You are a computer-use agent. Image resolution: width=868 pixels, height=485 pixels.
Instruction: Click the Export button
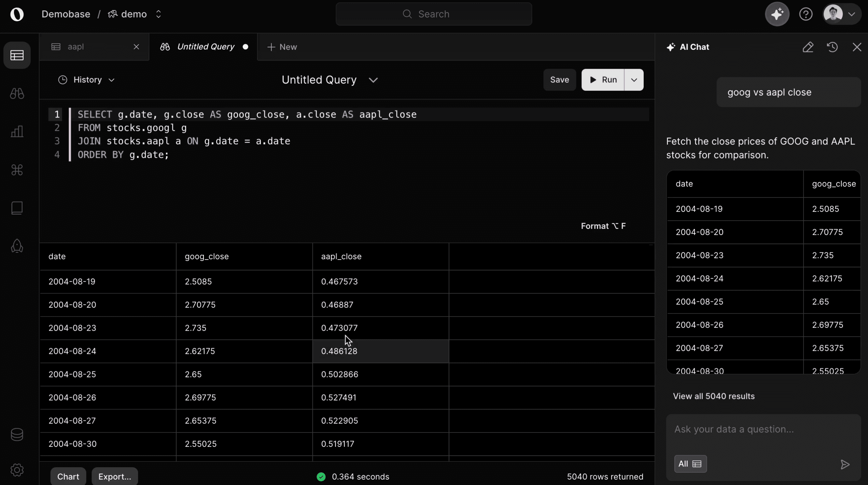coord(114,476)
